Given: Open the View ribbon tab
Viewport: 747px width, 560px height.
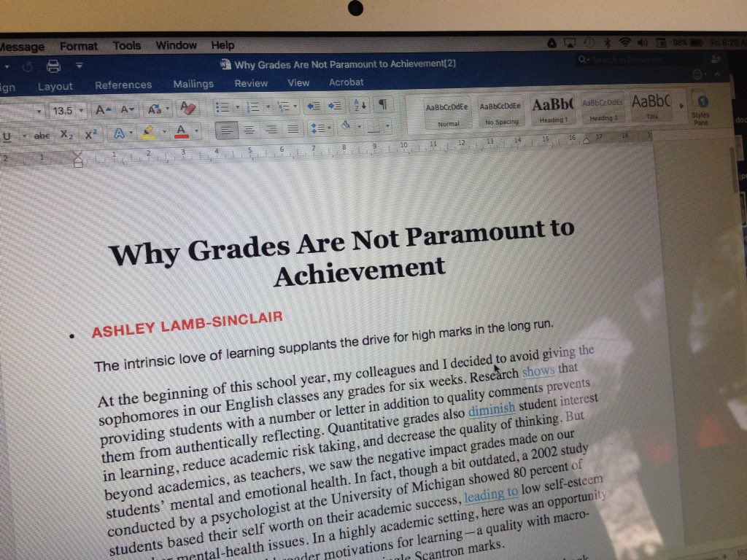Looking at the screenshot, I should tap(298, 83).
